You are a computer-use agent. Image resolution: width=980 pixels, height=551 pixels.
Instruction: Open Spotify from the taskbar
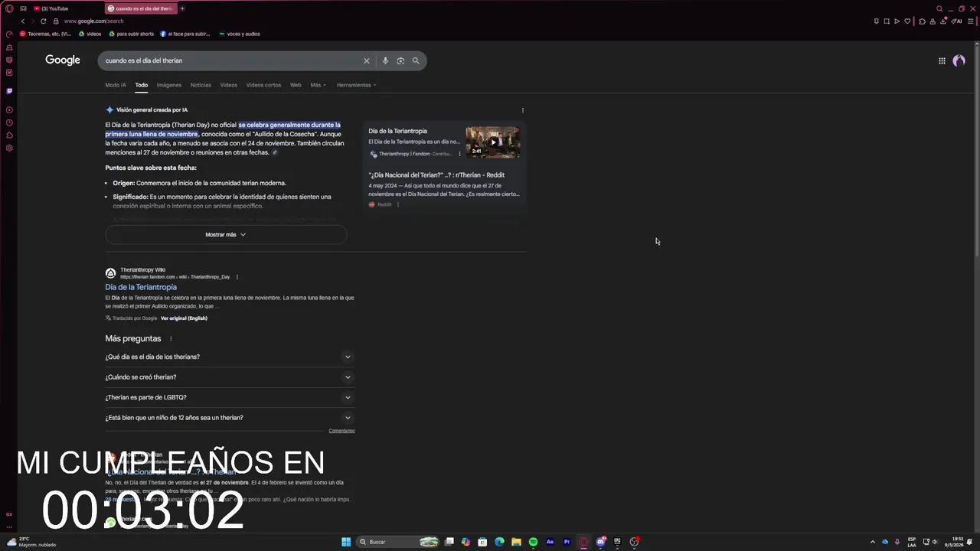pyautogui.click(x=533, y=542)
